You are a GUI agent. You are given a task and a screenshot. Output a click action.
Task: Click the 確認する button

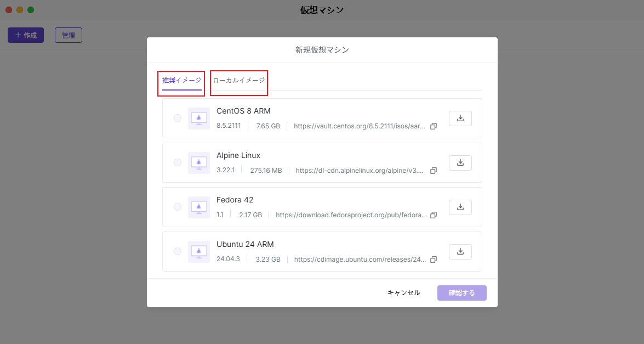(461, 293)
